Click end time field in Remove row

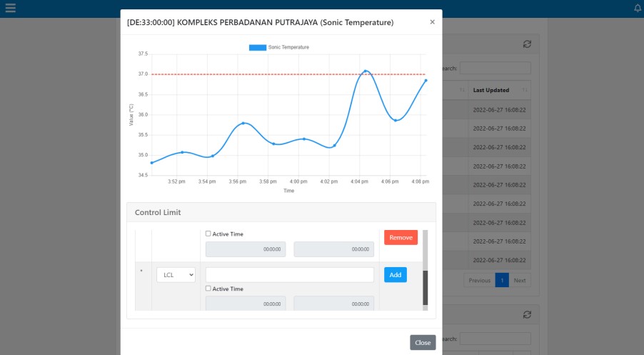point(334,249)
